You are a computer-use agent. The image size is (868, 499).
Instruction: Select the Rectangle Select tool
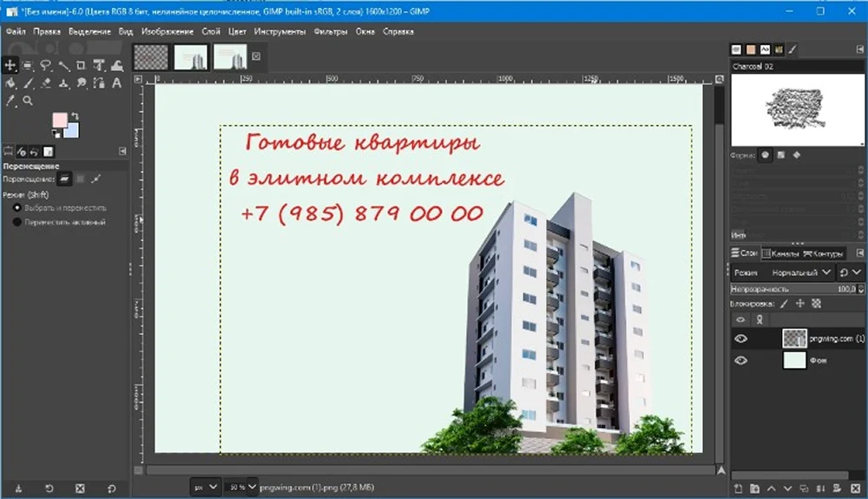tap(28, 66)
